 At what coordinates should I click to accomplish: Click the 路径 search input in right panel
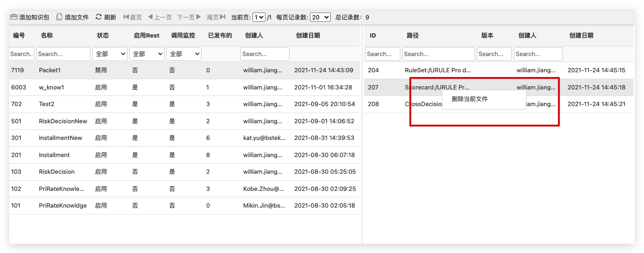[438, 54]
